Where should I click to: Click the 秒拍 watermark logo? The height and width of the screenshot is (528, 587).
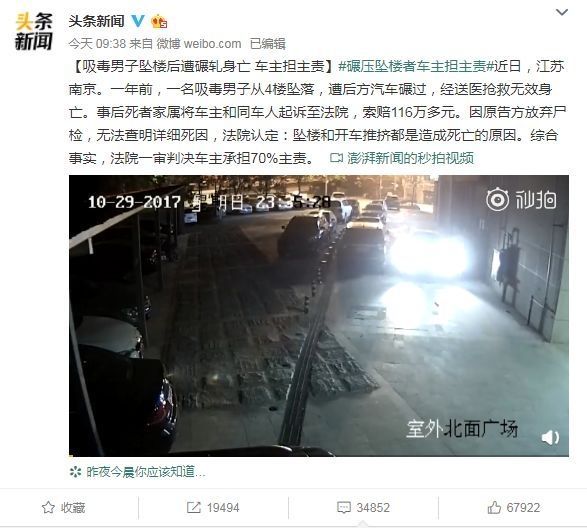(x=521, y=200)
